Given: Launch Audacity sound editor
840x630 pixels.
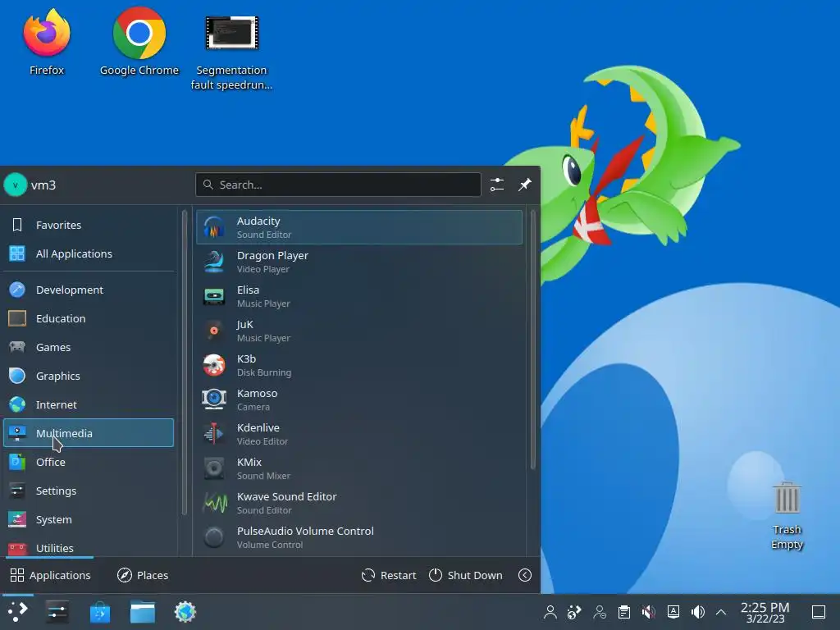Looking at the screenshot, I should point(359,227).
